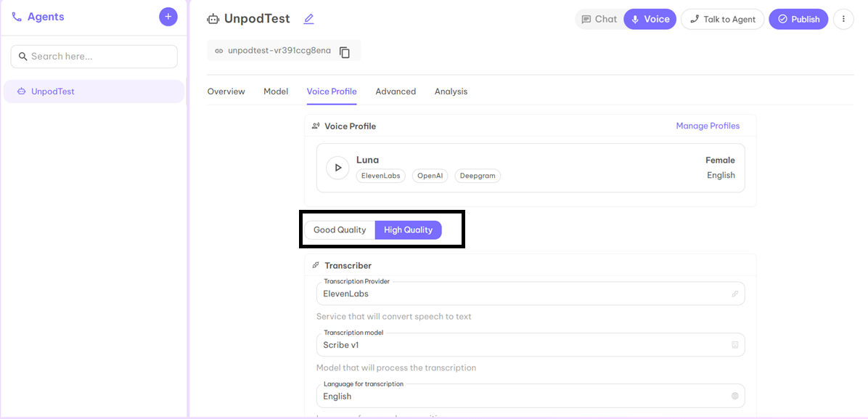Publish the agent

[x=799, y=19]
